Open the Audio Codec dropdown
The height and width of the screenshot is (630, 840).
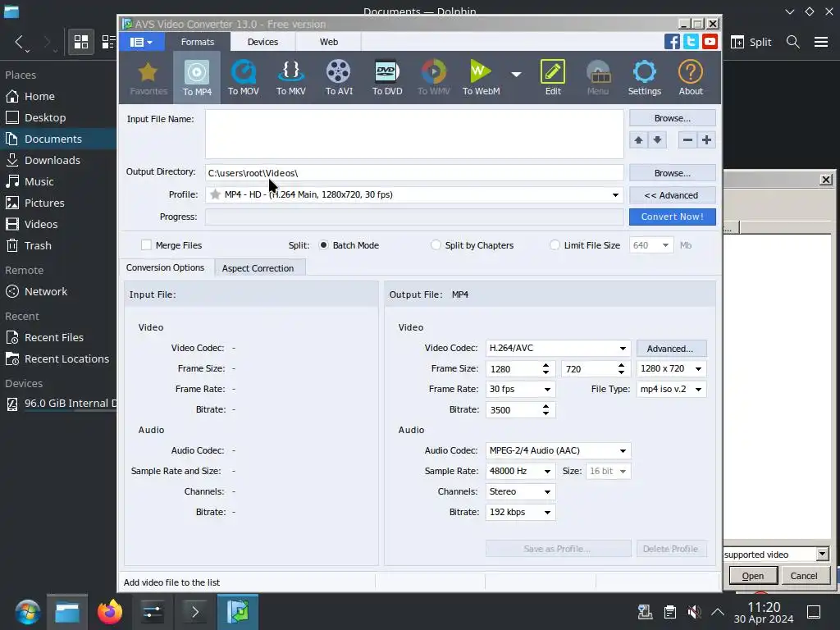click(x=623, y=451)
